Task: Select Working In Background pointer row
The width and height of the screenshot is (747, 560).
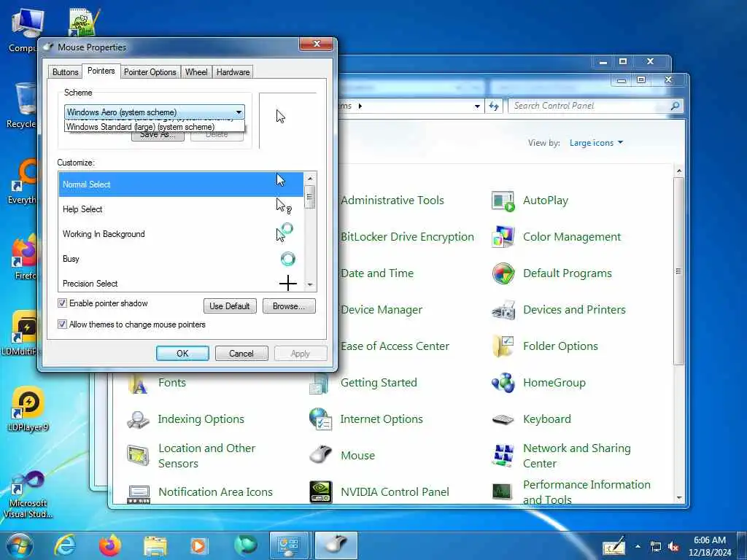Action: [181, 234]
